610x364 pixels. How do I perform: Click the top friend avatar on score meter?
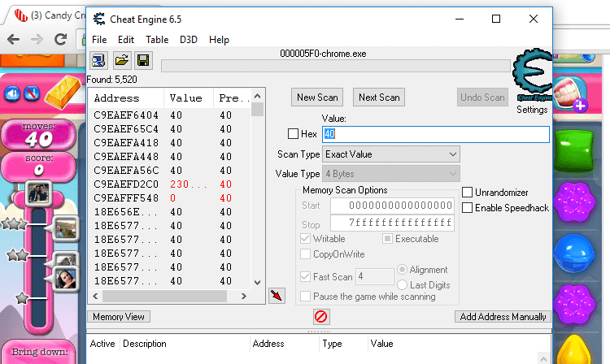point(38,193)
